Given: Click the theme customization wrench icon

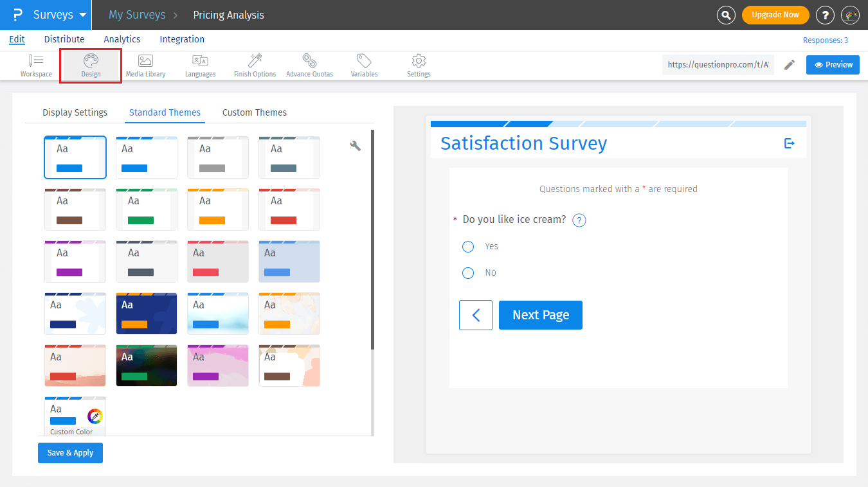Looking at the screenshot, I should (356, 146).
